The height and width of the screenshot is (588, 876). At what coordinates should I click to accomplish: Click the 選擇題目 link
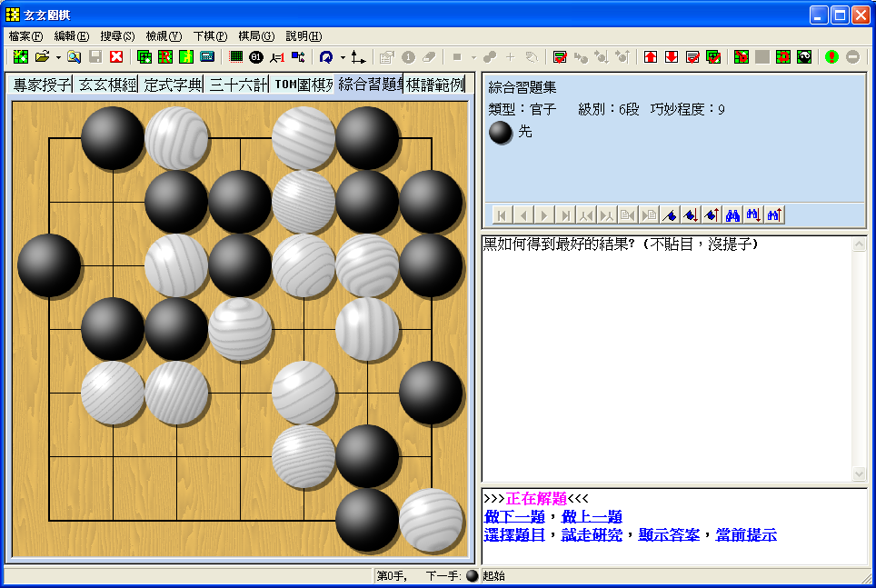514,535
